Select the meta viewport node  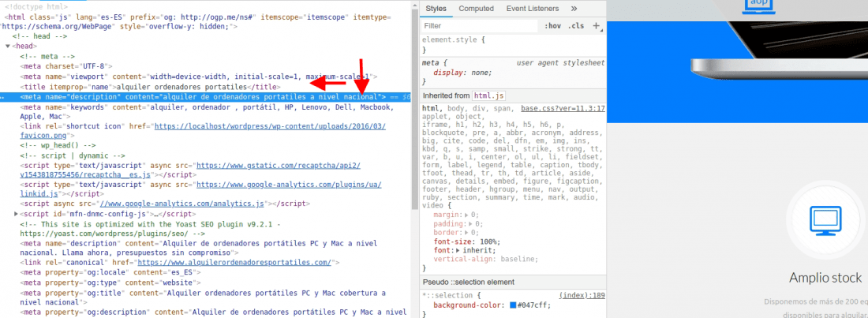pyautogui.click(x=199, y=77)
